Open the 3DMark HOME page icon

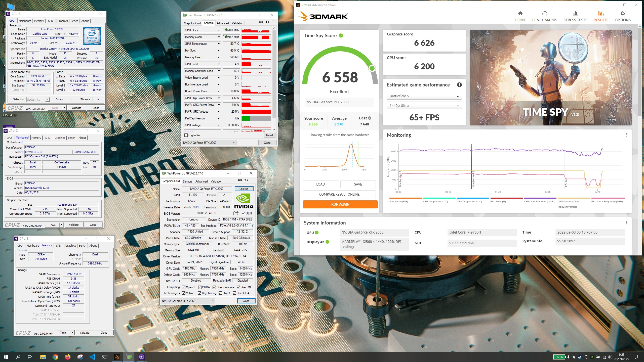[520, 13]
